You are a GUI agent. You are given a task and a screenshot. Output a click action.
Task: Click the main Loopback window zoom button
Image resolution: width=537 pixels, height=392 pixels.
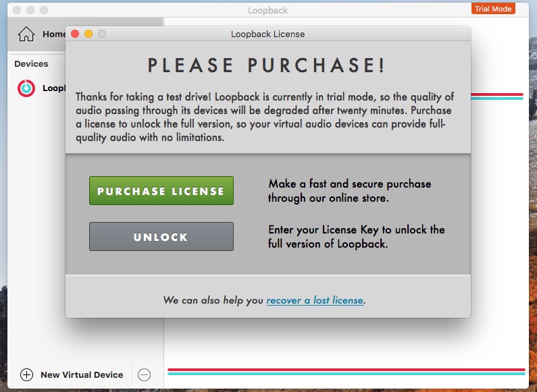coord(44,10)
